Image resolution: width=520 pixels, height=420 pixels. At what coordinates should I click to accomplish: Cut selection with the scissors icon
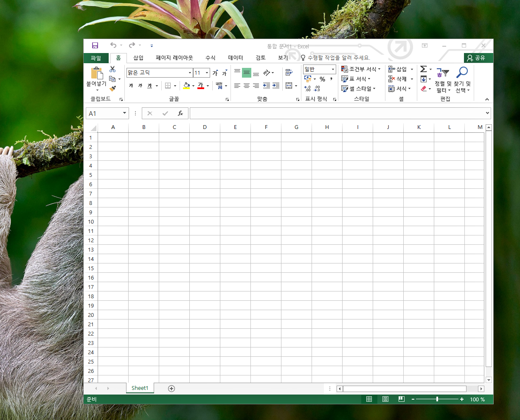(x=112, y=69)
